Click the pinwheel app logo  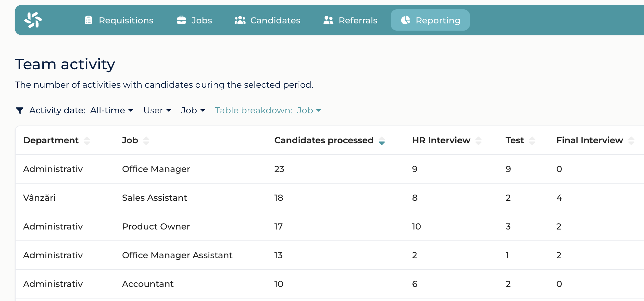[33, 20]
